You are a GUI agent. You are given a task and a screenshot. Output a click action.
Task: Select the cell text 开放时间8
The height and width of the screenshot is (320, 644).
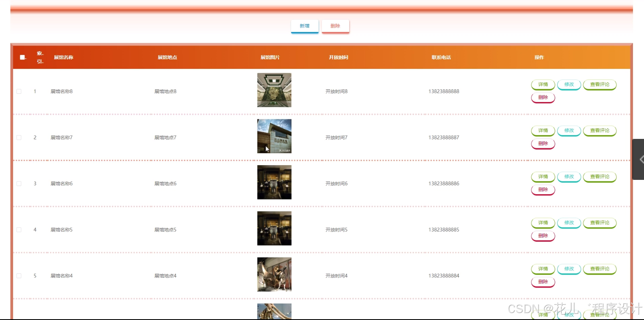(337, 91)
